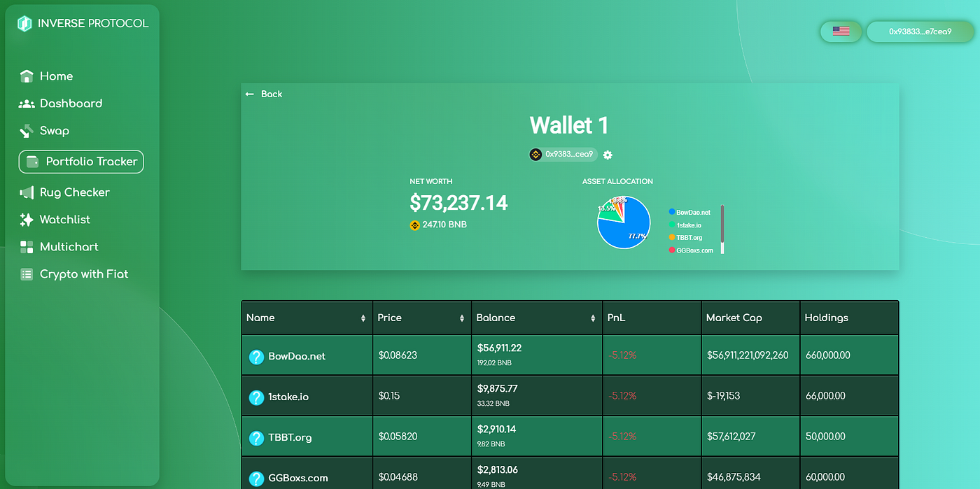Click the 1stake.io token name
Image resolution: width=980 pixels, height=489 pixels.
(288, 397)
